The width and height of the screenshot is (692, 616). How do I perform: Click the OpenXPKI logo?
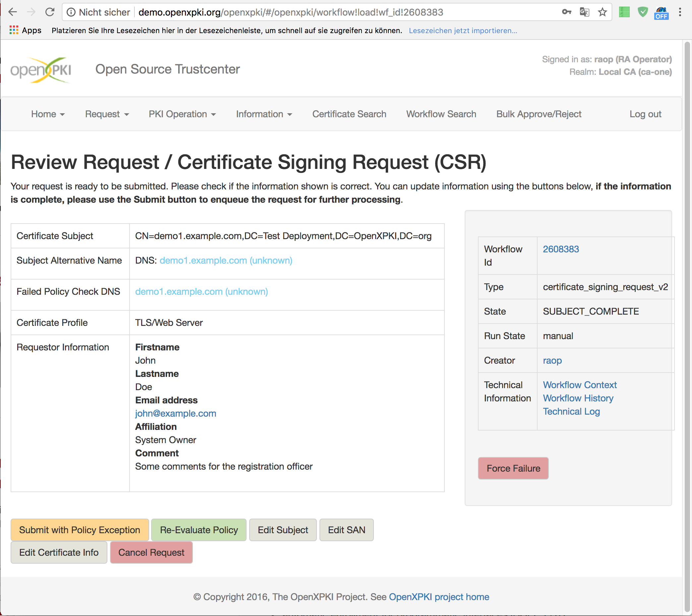tap(41, 70)
